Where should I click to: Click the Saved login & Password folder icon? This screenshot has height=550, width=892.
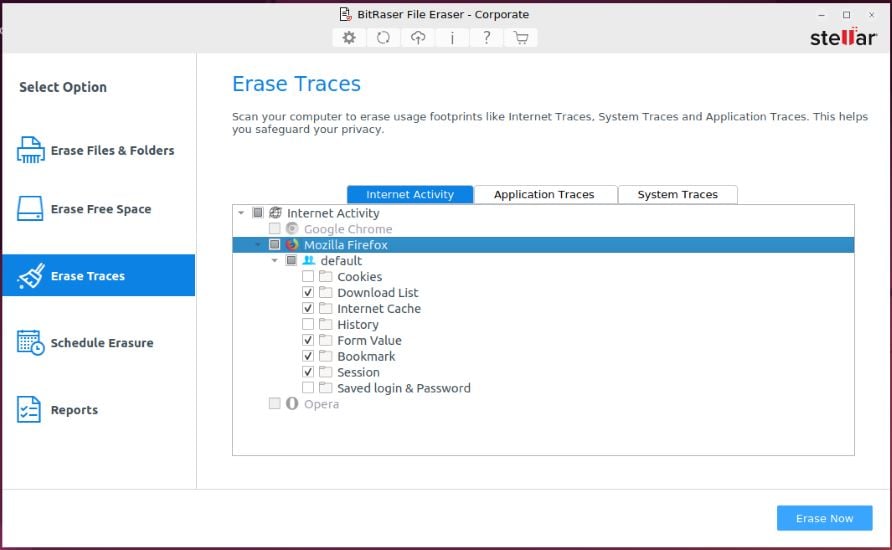[325, 388]
